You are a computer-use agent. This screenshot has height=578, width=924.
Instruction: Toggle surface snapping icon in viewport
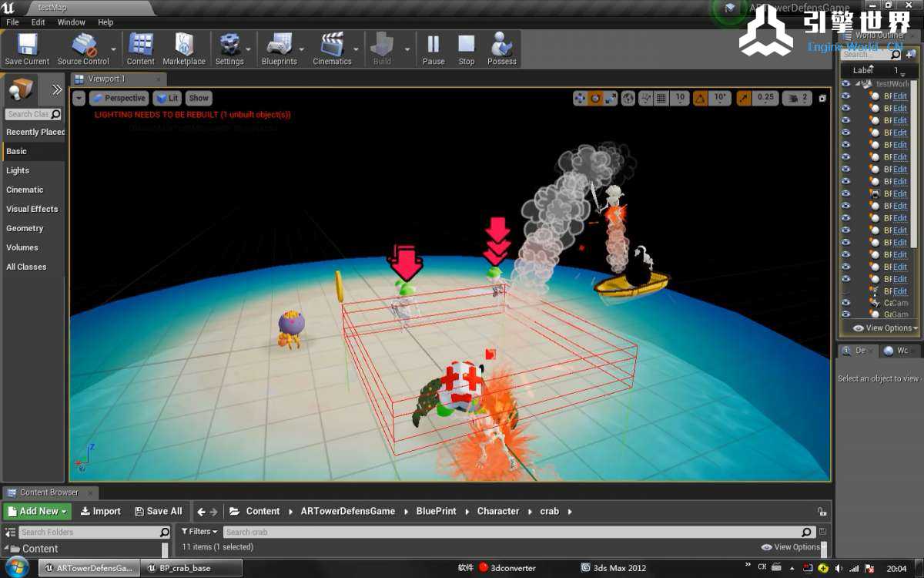pyautogui.click(x=645, y=98)
